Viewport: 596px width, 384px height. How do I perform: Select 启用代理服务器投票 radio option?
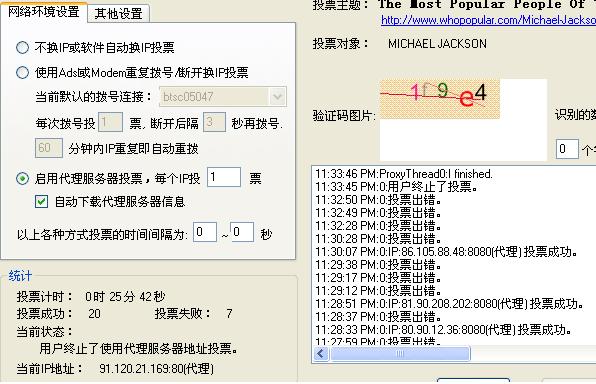[x=22, y=178]
